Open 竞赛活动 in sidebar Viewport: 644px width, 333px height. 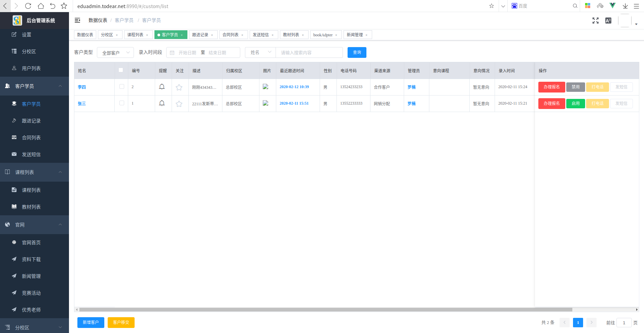[34, 293]
